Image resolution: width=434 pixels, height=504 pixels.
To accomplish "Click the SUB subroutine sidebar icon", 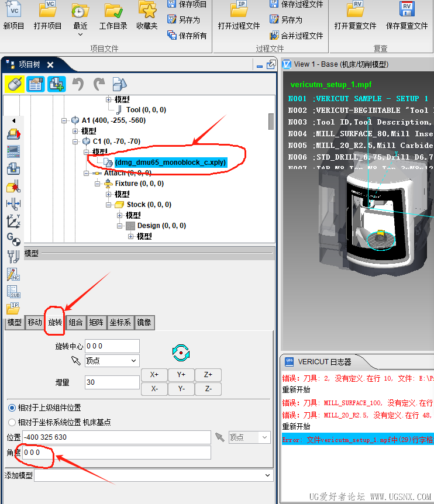I will pyautogui.click(x=13, y=292).
